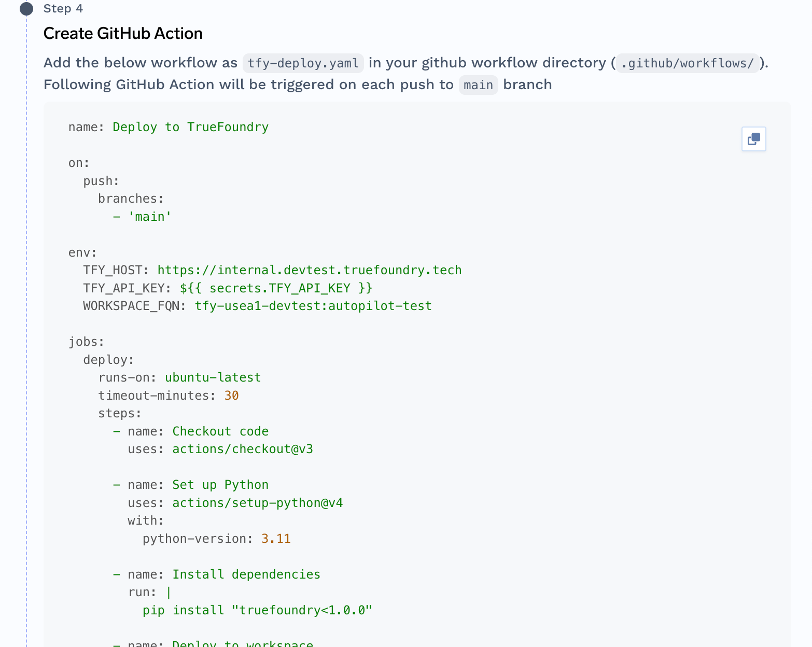Click the 'actions/setup-python@v4' value
Viewport: 812px width, 647px height.
tap(258, 503)
